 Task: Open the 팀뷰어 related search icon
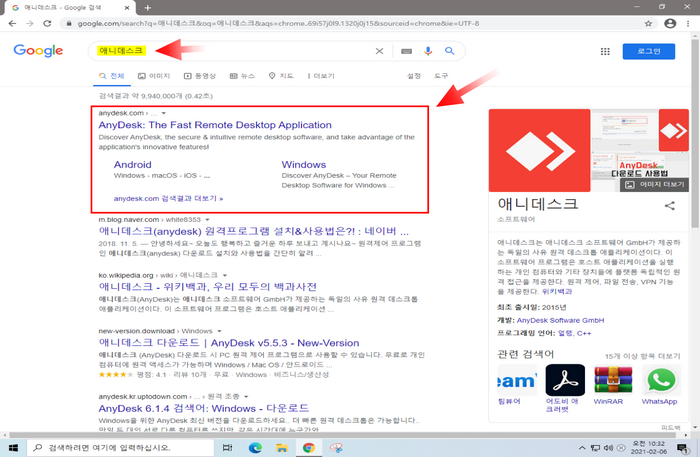(x=517, y=380)
